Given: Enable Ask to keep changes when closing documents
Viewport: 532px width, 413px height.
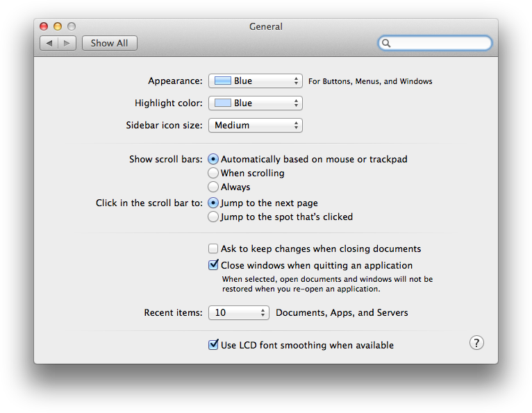Looking at the screenshot, I should pyautogui.click(x=214, y=248).
